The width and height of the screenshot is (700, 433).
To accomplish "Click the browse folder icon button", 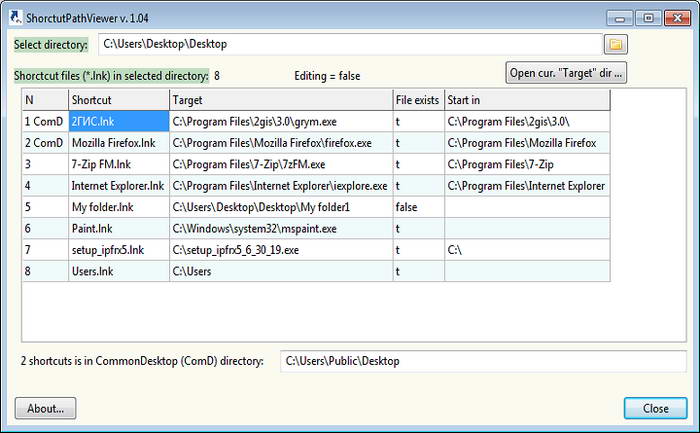I will [616, 44].
